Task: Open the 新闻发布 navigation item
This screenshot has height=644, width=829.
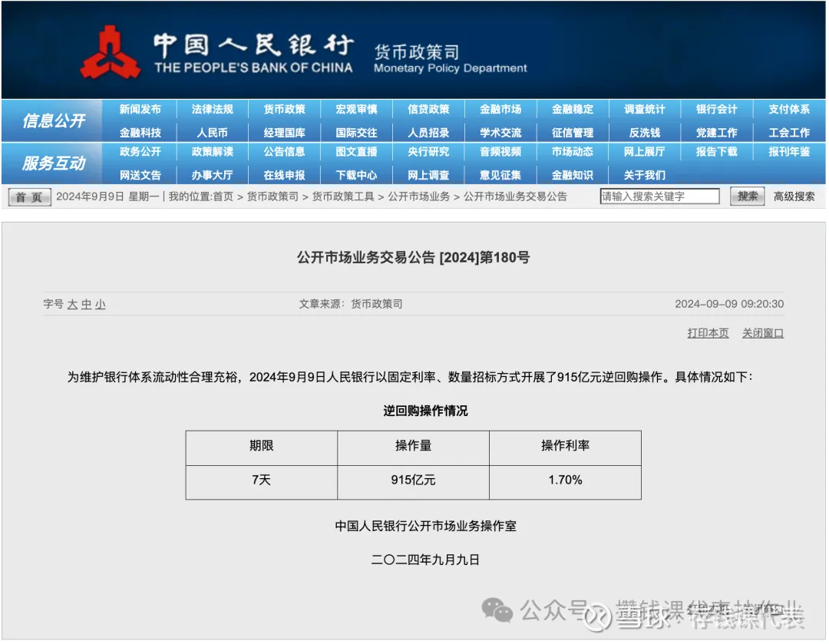Action: (x=142, y=109)
